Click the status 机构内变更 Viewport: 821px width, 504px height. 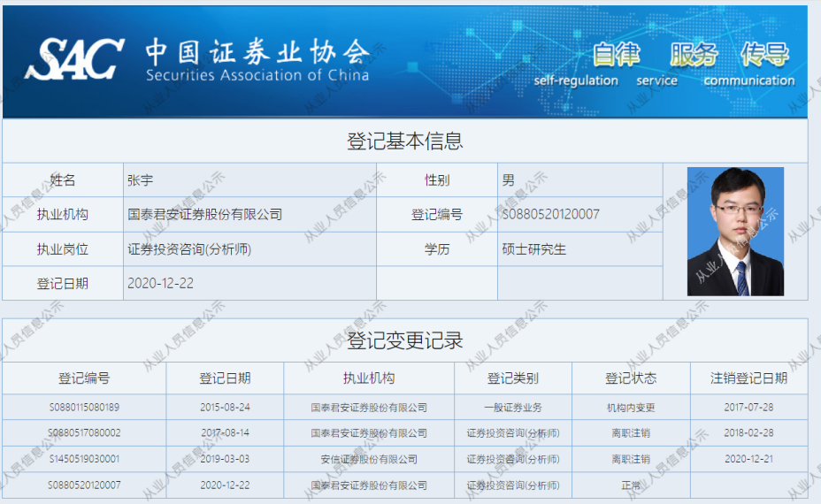631,407
